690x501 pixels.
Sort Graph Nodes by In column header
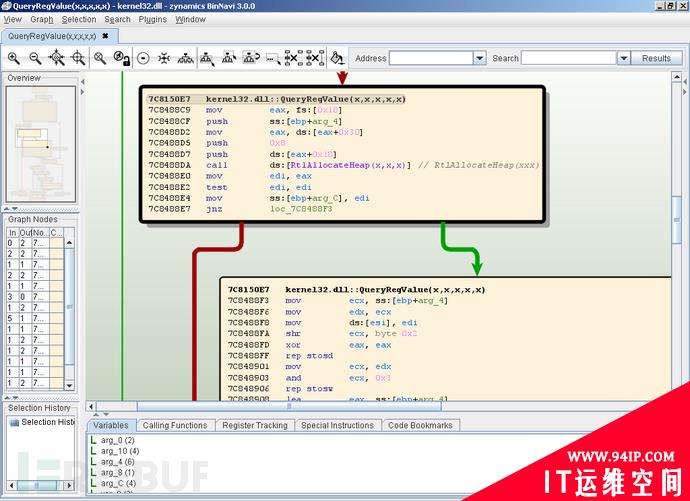click(x=13, y=233)
